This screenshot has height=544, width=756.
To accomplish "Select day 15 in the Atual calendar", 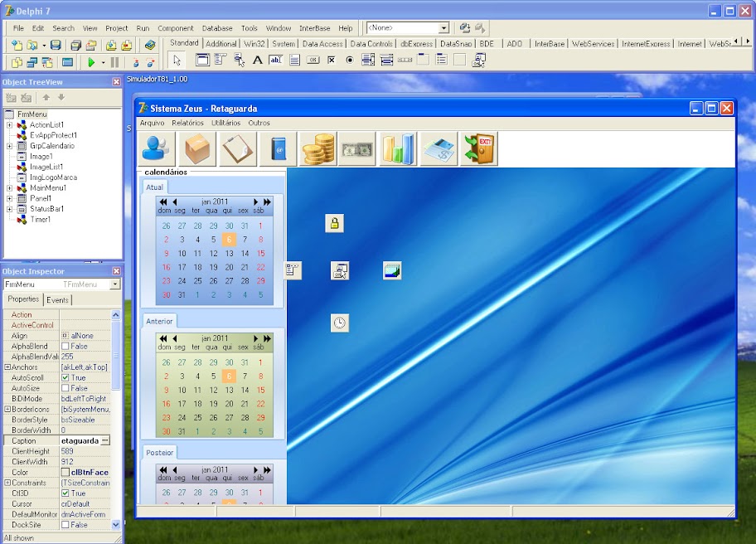I will (x=260, y=253).
